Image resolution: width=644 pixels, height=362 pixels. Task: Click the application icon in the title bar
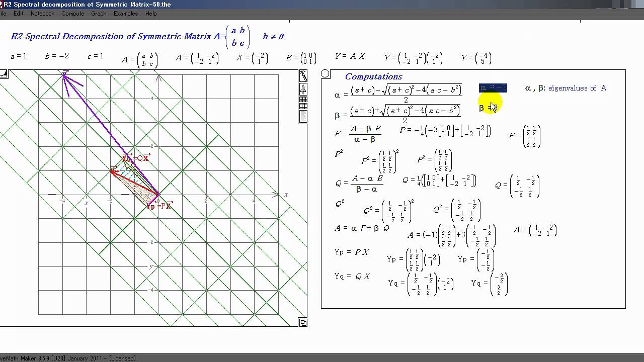pyautogui.click(x=2, y=5)
